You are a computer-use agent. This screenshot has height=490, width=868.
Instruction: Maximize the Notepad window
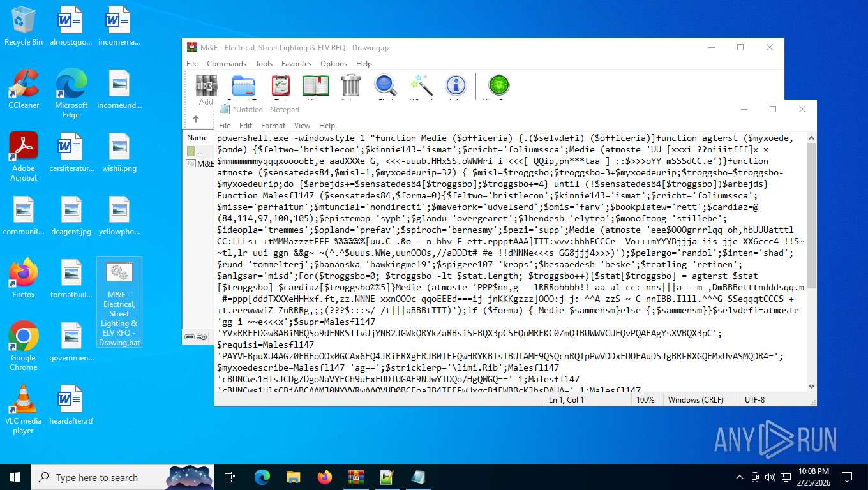[773, 110]
